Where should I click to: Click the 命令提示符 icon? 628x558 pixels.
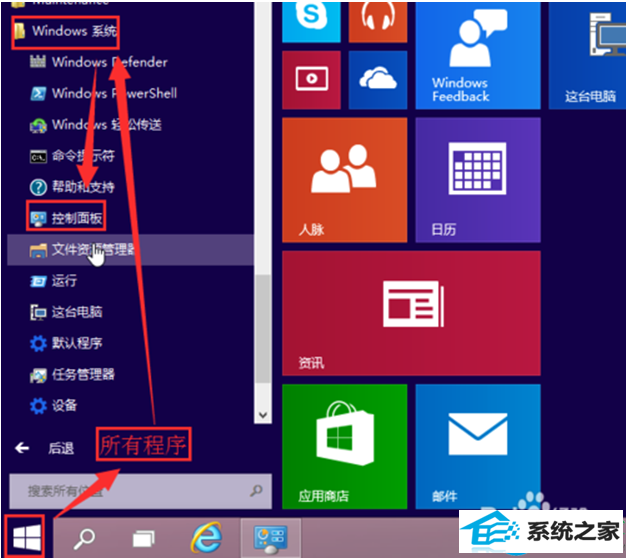point(38,156)
